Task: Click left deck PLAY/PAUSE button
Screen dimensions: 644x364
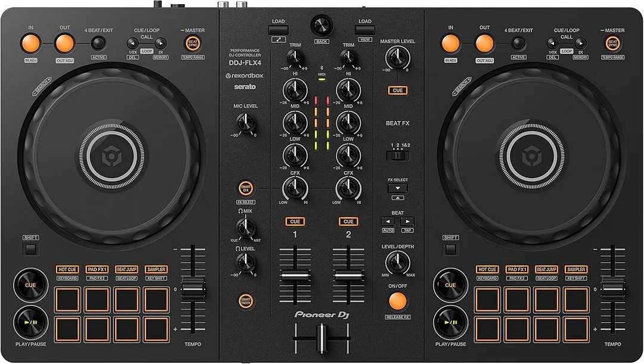Action: [x=31, y=322]
